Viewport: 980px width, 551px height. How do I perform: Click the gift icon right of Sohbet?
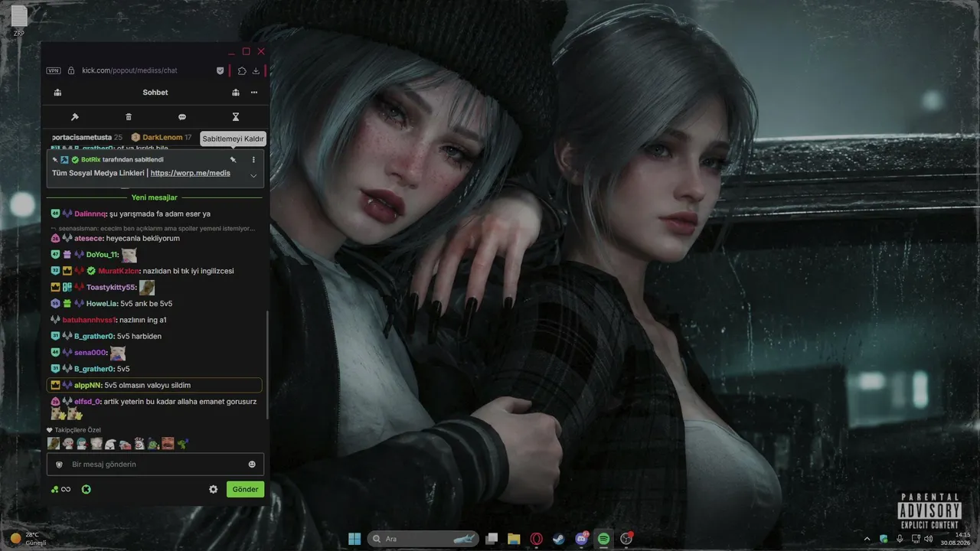236,93
